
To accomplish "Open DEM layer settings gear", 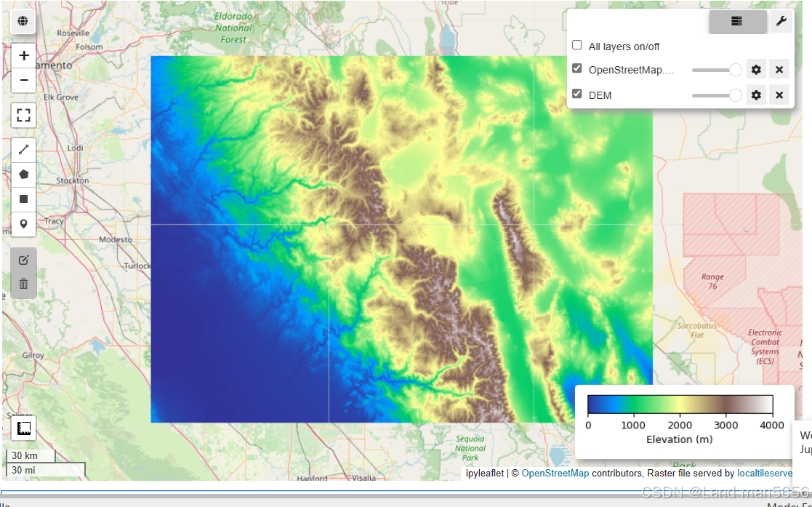I will (x=756, y=95).
